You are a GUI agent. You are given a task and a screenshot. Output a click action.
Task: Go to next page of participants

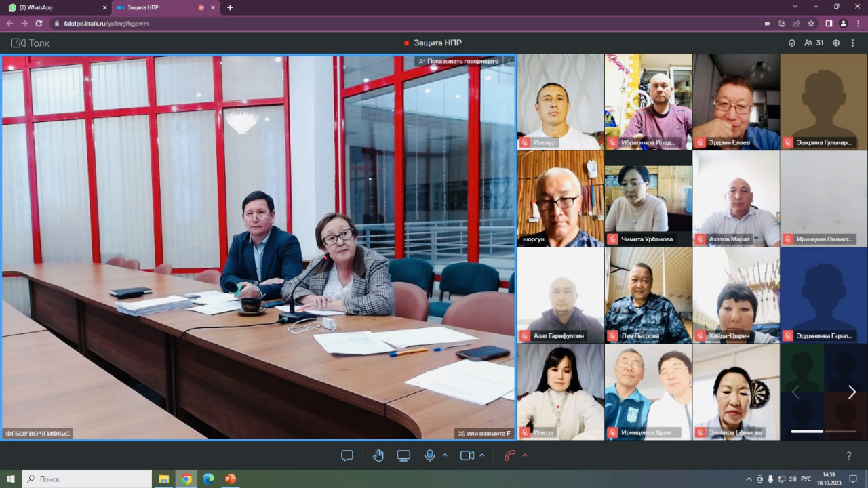coord(852,392)
